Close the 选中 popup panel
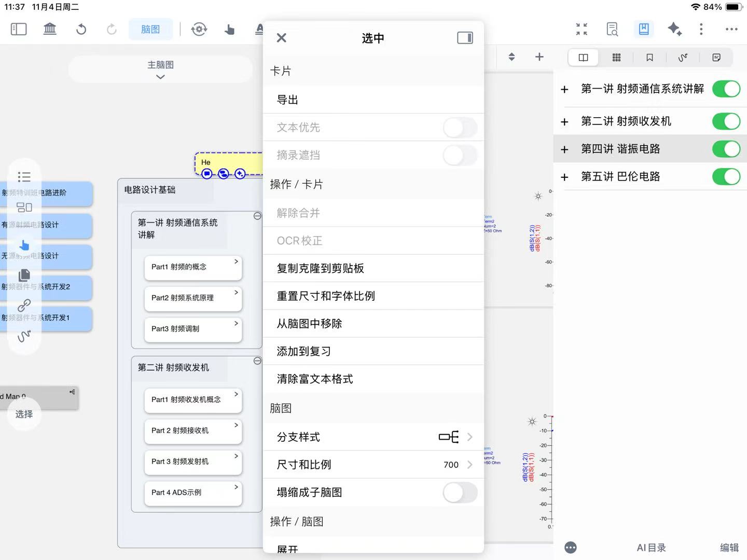The height and width of the screenshot is (560, 747). [281, 38]
